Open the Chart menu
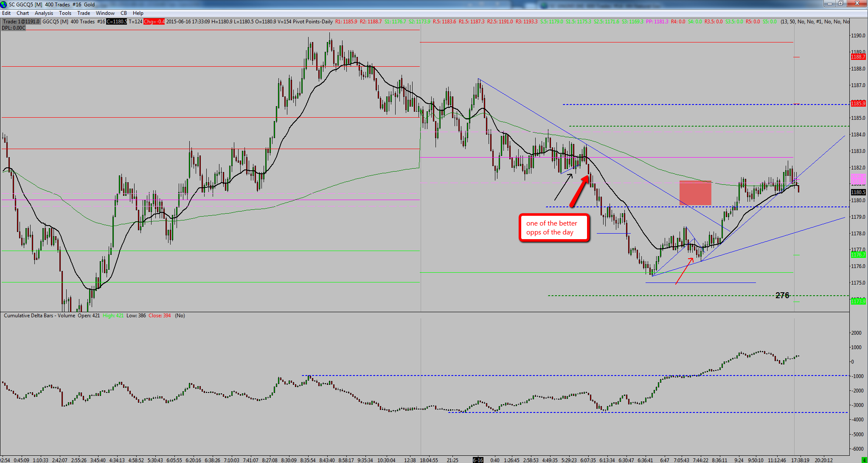Viewport: 868px width, 463px height. click(x=22, y=13)
